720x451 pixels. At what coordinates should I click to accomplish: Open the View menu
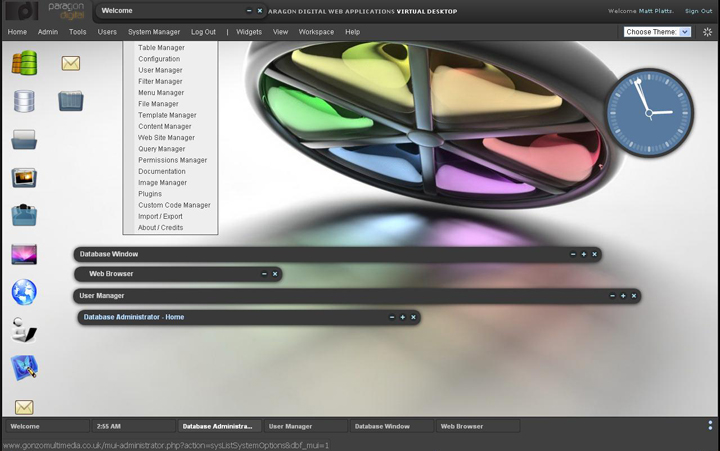281,32
